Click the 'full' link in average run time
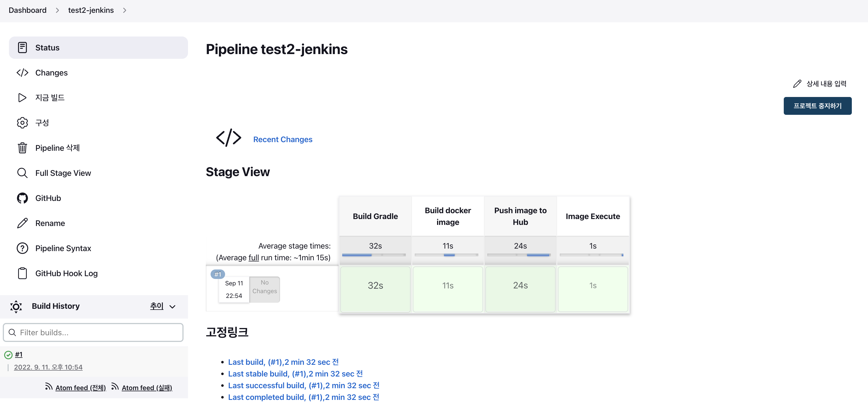Viewport: 868px width, 413px height. point(254,258)
